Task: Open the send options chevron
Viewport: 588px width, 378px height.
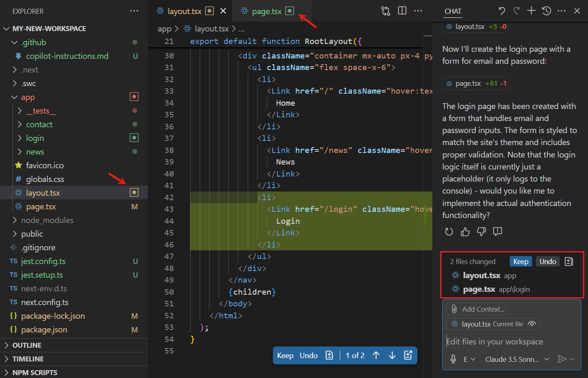Action: coord(571,359)
